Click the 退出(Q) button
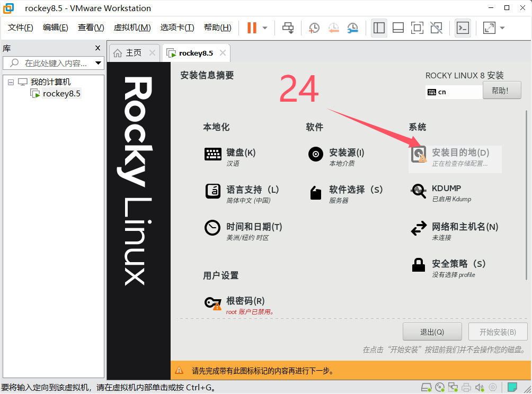 click(432, 332)
